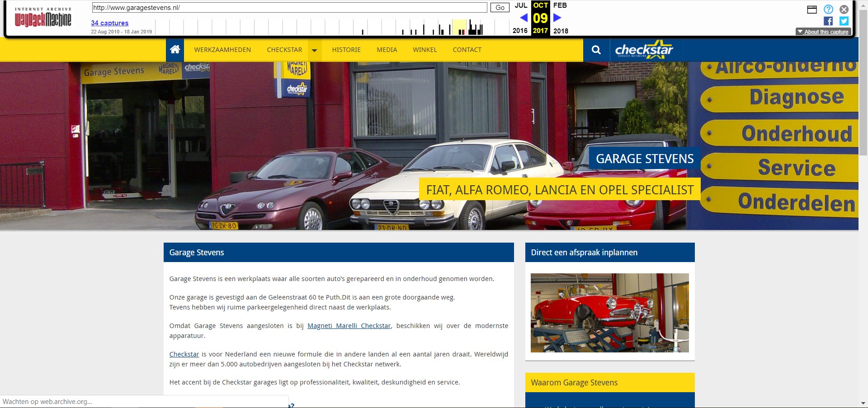
Task: Expand the About this capture dropdown
Action: [x=823, y=32]
